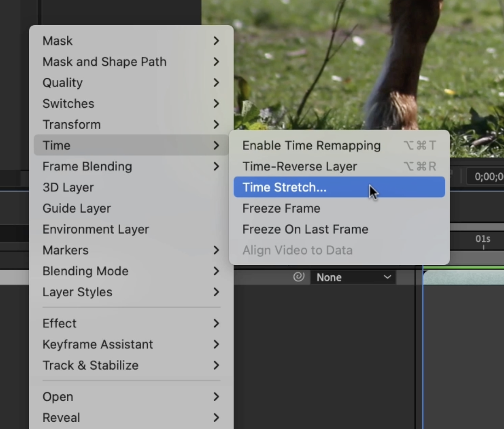Choose Time-Reverse Layer
Viewport: 504px width, 429px height.
(339, 167)
